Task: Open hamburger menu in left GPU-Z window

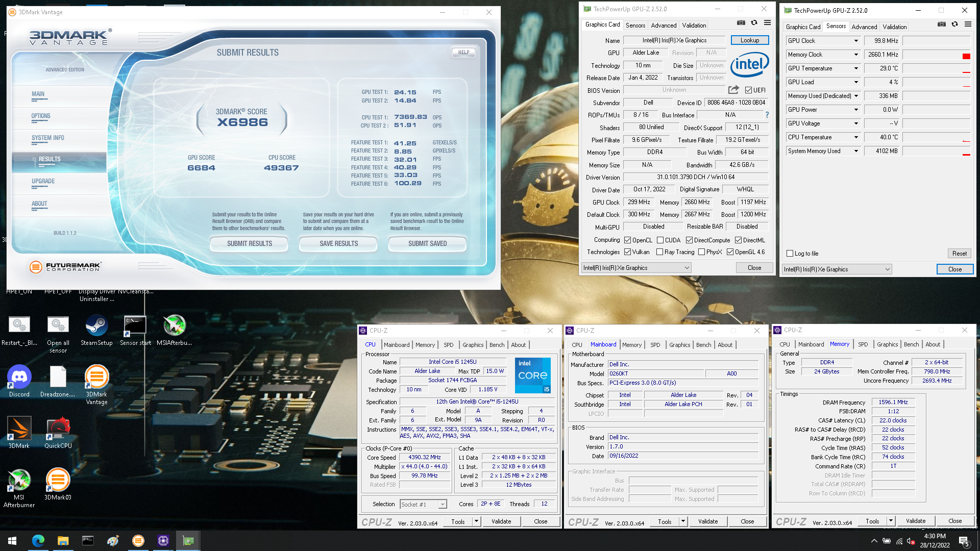Action: [767, 23]
